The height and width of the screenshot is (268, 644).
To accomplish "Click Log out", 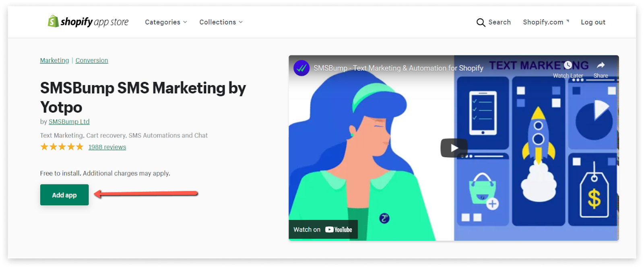I will pyautogui.click(x=593, y=22).
